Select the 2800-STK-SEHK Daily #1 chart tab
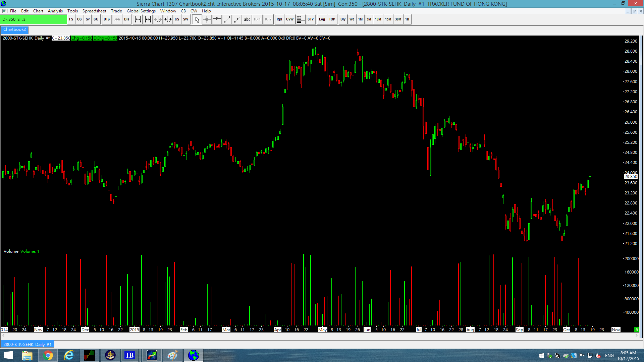The image size is (644, 362). 28,344
